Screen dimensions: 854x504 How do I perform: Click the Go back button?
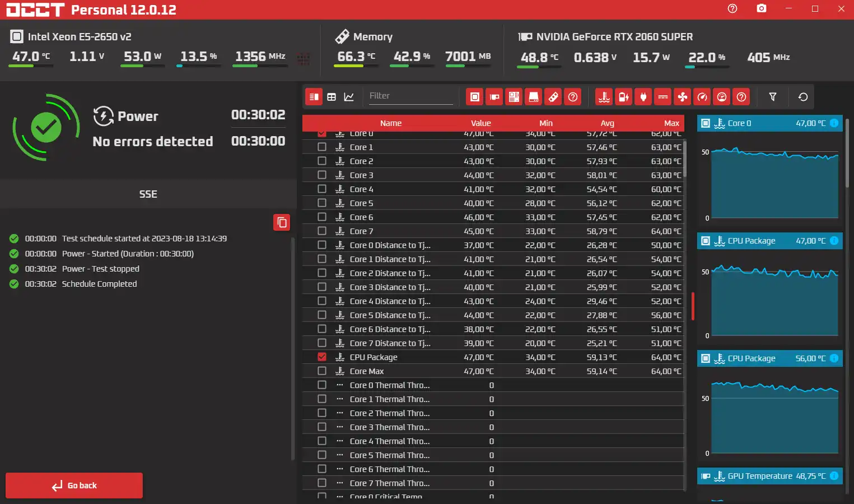(74, 486)
